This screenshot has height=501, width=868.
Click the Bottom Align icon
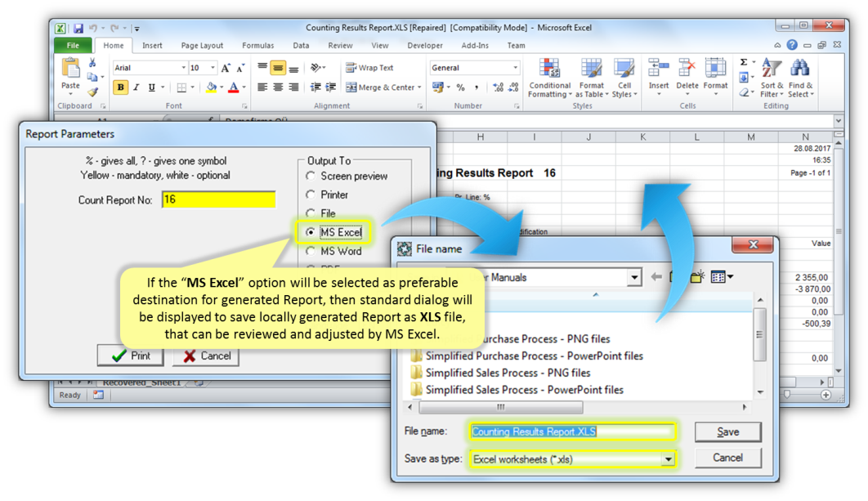click(293, 68)
